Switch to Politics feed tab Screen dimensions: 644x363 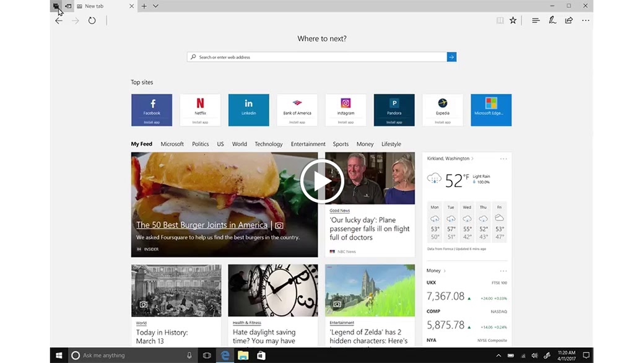201,144
